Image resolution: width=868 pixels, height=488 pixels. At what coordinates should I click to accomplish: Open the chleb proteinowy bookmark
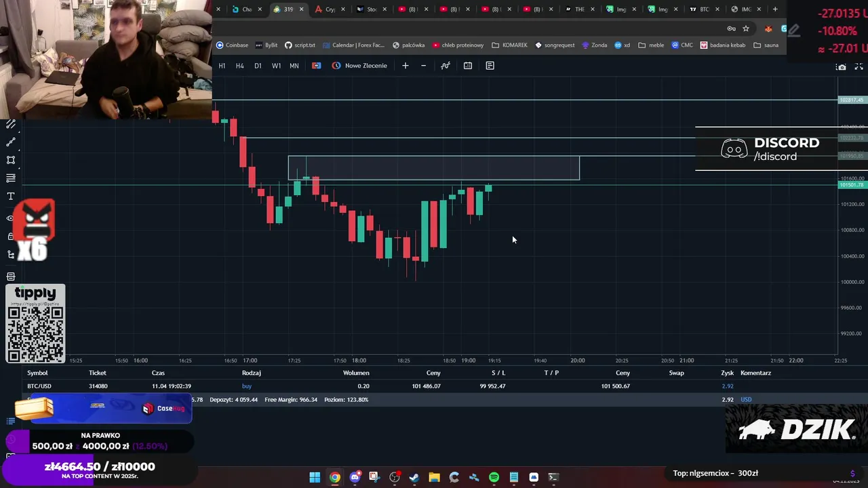[x=458, y=45]
